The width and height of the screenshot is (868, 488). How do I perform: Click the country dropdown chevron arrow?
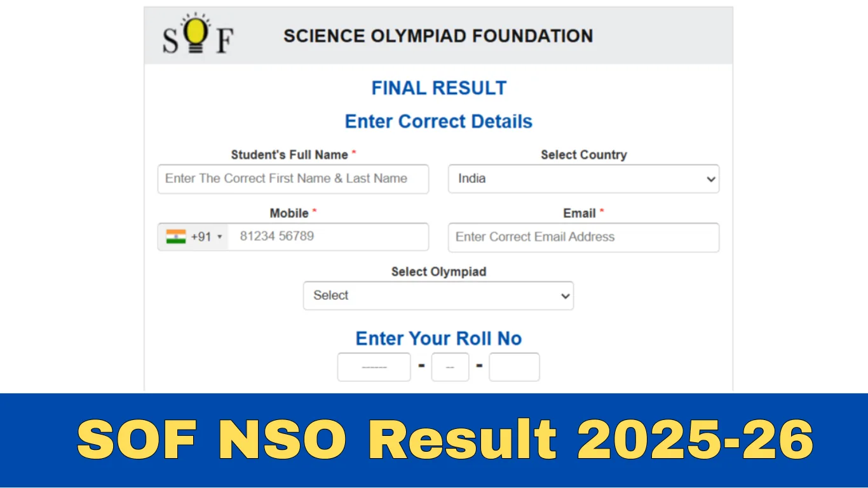(710, 179)
